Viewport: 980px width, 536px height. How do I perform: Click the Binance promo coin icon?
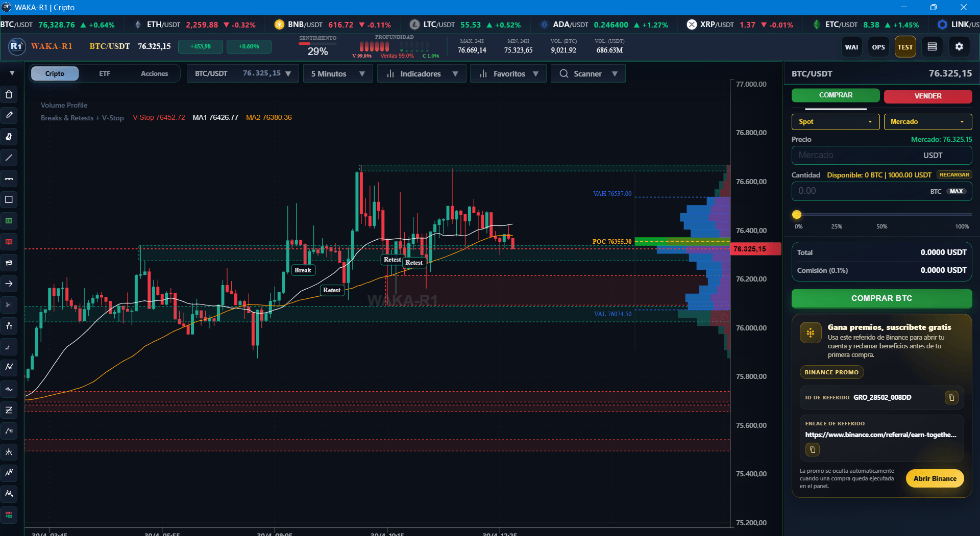click(810, 333)
